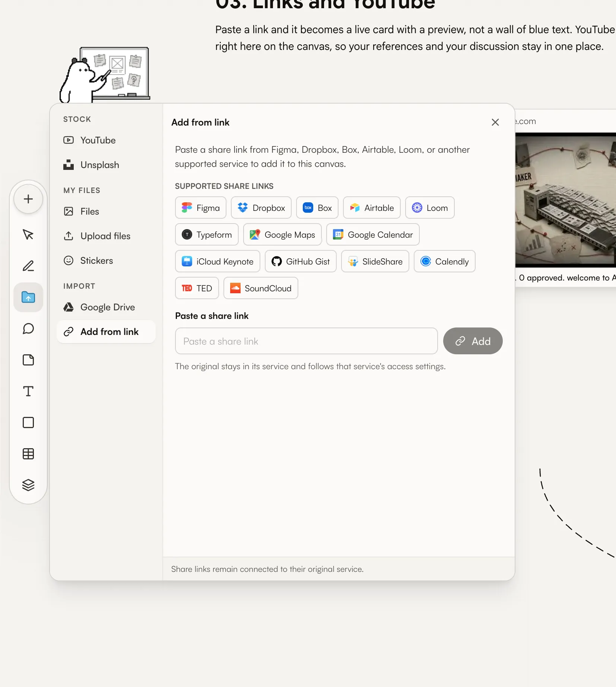Click the Box share link chip

pyautogui.click(x=317, y=208)
